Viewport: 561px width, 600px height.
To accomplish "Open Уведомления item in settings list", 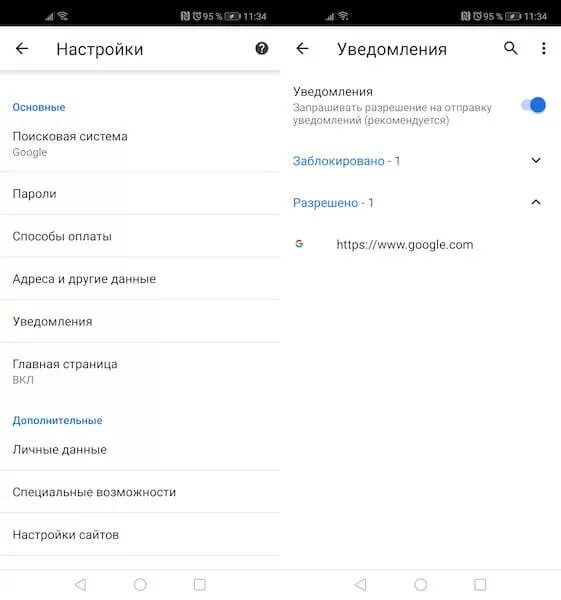I will point(140,321).
